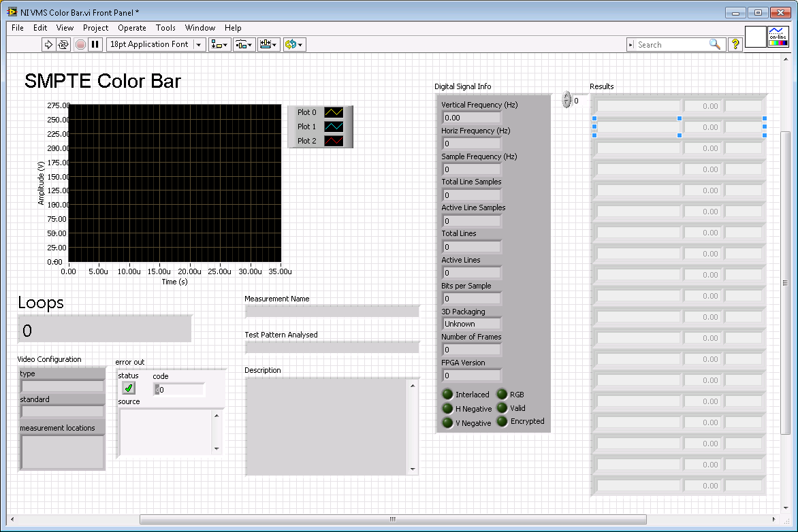The height and width of the screenshot is (532, 798).
Task: Open the Operate menu
Action: click(132, 28)
